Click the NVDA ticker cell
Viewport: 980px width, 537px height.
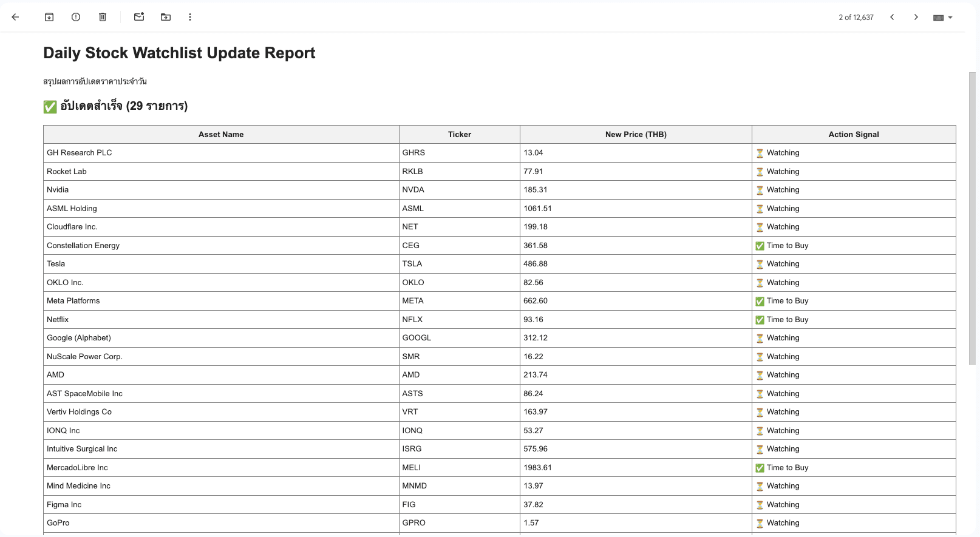pos(460,190)
